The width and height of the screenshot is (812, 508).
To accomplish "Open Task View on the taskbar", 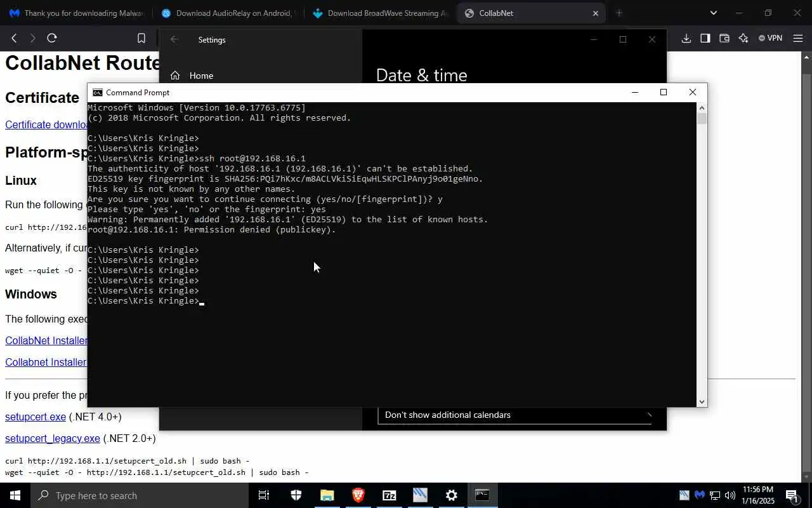I will pyautogui.click(x=264, y=495).
